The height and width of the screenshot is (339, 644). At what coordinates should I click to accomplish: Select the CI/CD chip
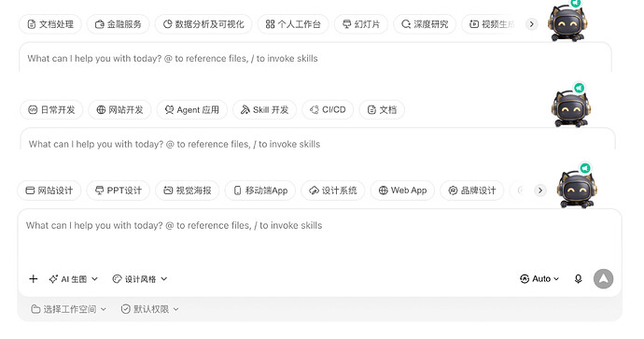click(x=328, y=109)
